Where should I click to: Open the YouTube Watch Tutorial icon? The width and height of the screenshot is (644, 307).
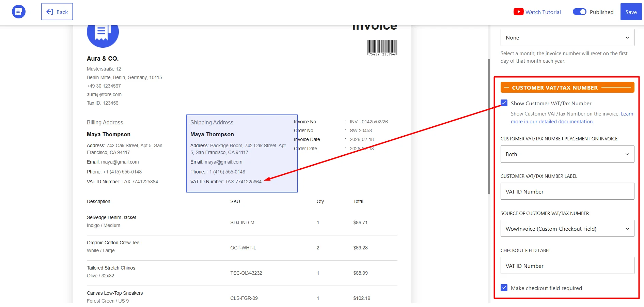click(518, 12)
